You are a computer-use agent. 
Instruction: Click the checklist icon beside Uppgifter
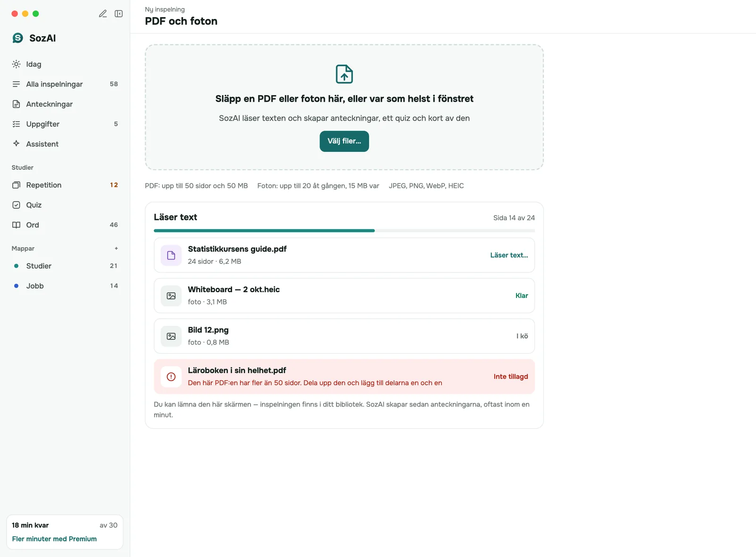pos(16,124)
